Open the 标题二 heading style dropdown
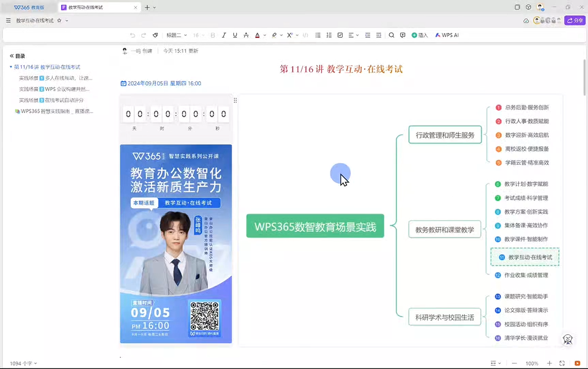 (x=176, y=35)
